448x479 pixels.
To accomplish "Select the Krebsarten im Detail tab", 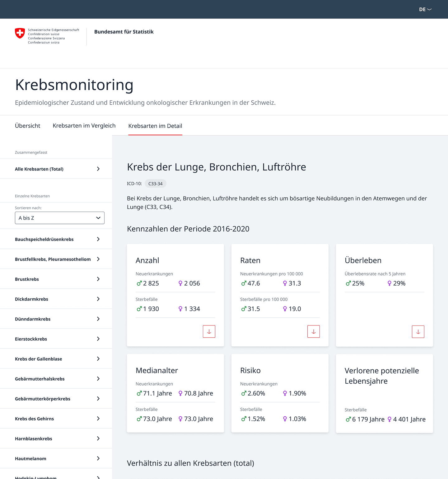I will (155, 126).
